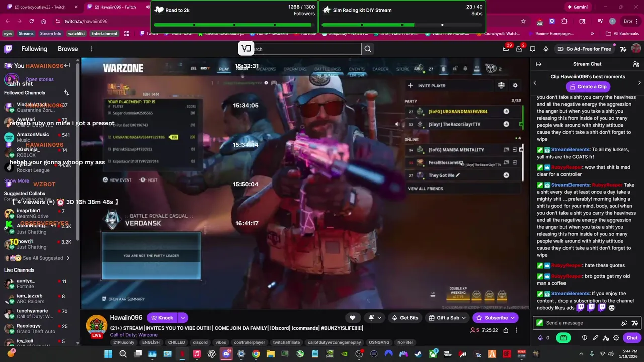Open the Twitch home logo
Screen dimensions: 644x362
(8, 49)
